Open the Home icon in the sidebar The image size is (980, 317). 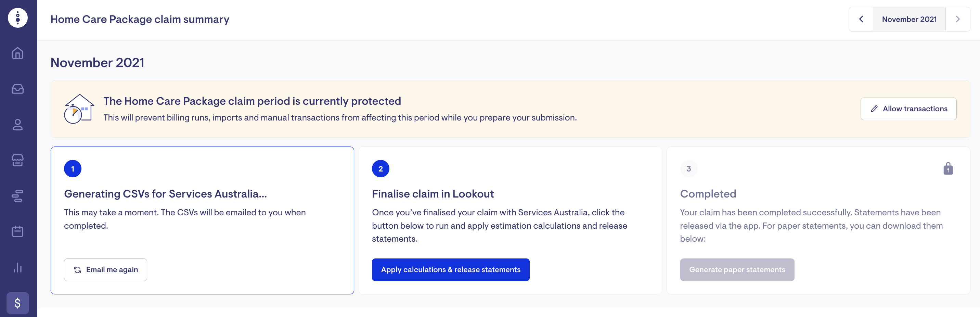(x=18, y=53)
